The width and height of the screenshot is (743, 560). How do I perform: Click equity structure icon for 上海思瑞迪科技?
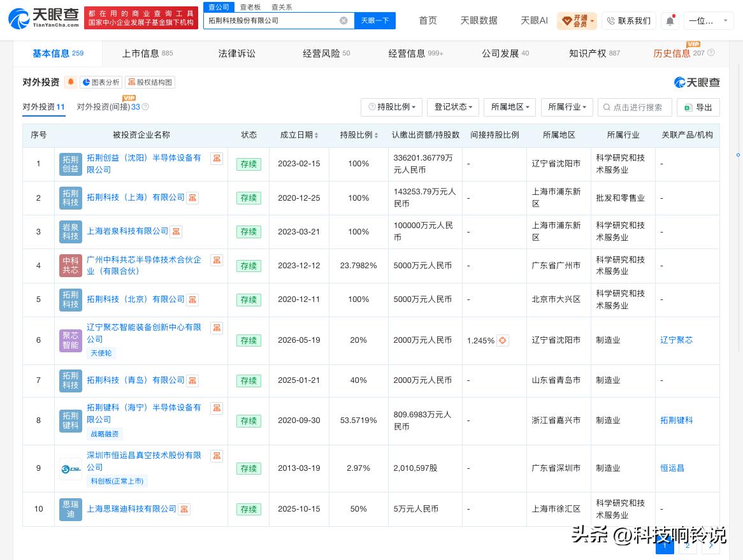click(x=184, y=509)
